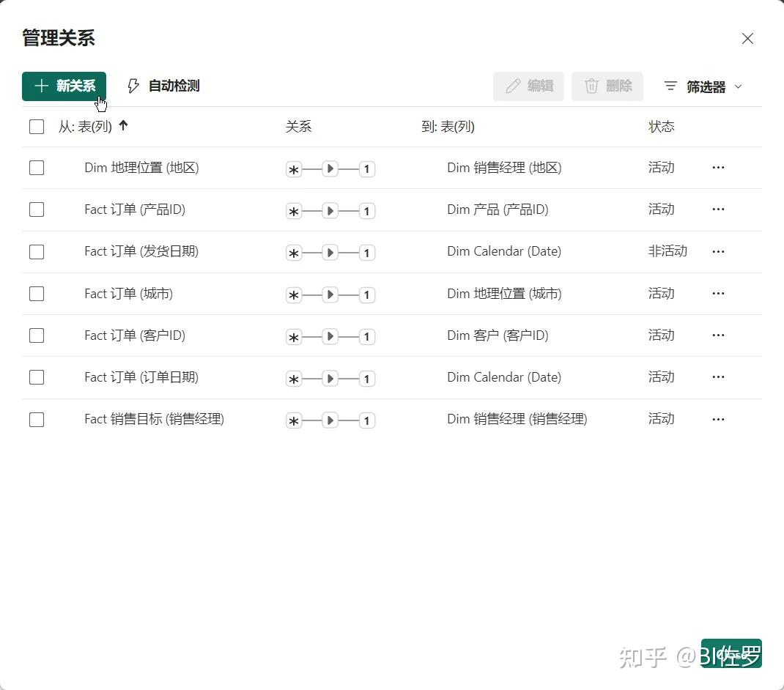784x690 pixels.
Task: Sort by the 从: 表(列) column arrow
Action: [x=124, y=125]
